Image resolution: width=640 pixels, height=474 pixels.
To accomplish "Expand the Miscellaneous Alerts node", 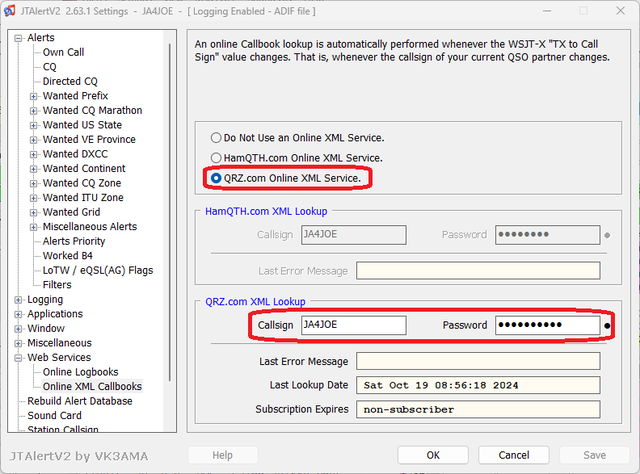I will [x=33, y=227].
